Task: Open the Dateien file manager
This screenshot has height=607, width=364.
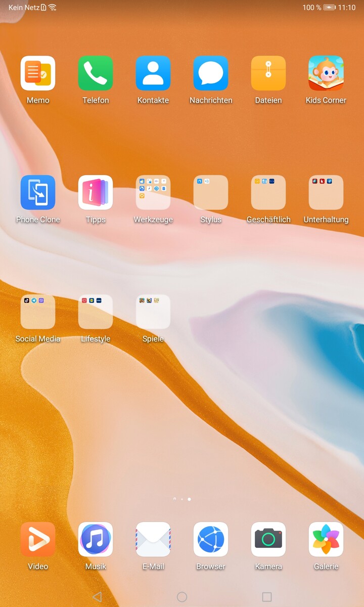Action: pos(268,73)
